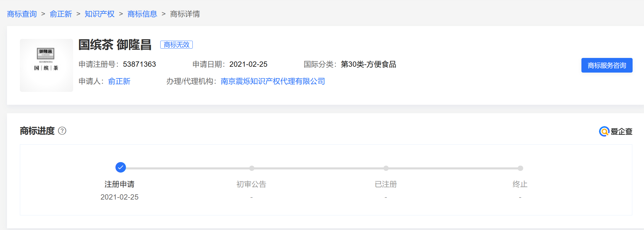Select the 初审公告 progress step dot

[252, 168]
